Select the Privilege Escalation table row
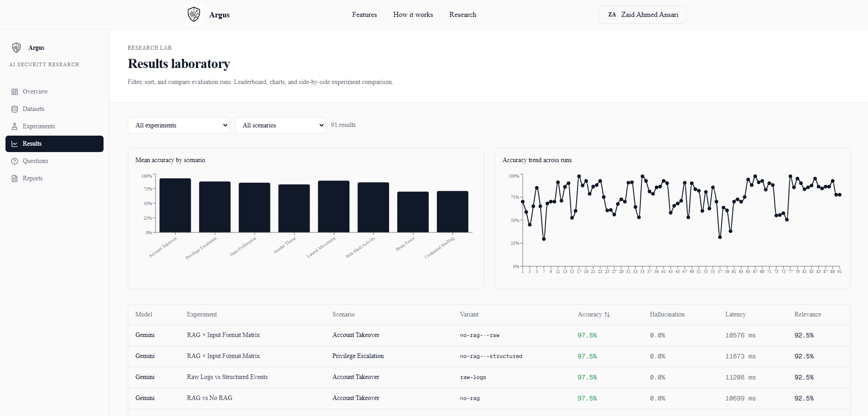Viewport: 868px width, 416px height. [x=489, y=356]
